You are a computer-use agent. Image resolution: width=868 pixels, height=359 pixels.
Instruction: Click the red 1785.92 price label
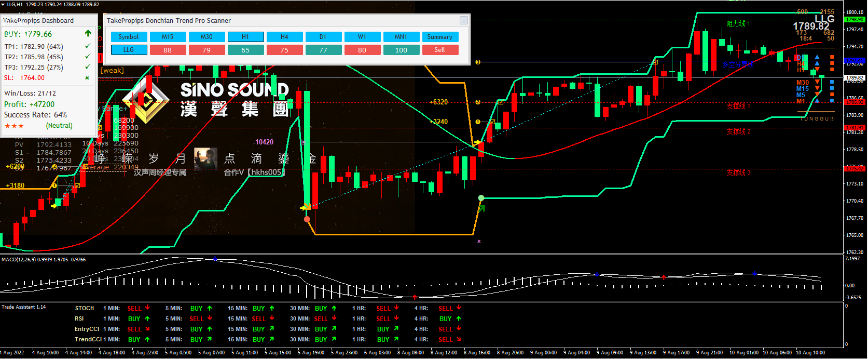855,102
